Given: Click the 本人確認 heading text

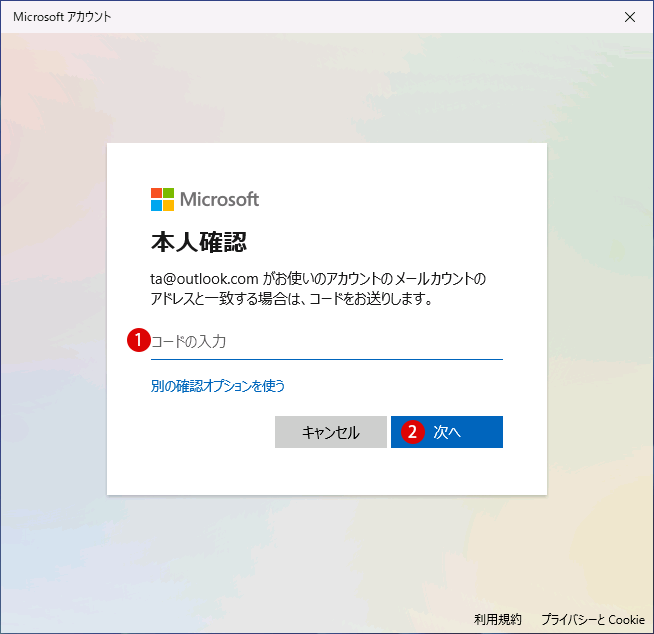Looking at the screenshot, I should 199,242.
